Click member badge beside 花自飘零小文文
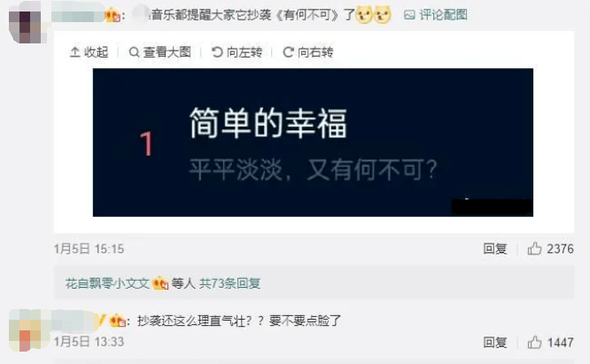590x364 pixels. tap(160, 283)
